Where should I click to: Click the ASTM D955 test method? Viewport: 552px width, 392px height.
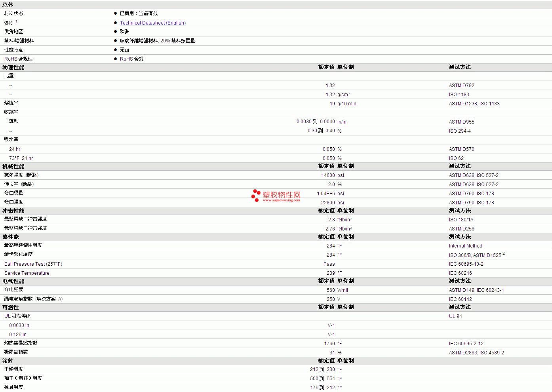click(462, 122)
